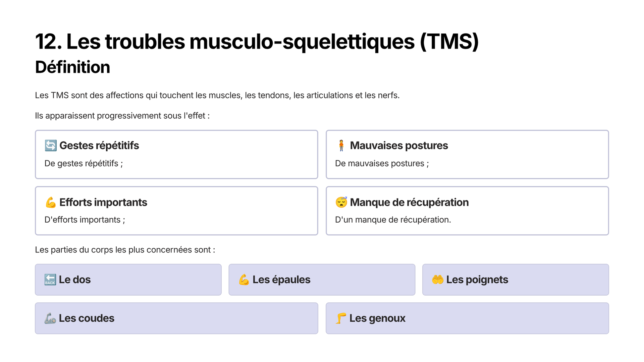Click the sleeping face icon beside Manque de récupération
The width and height of the screenshot is (644, 362).
pos(341,202)
